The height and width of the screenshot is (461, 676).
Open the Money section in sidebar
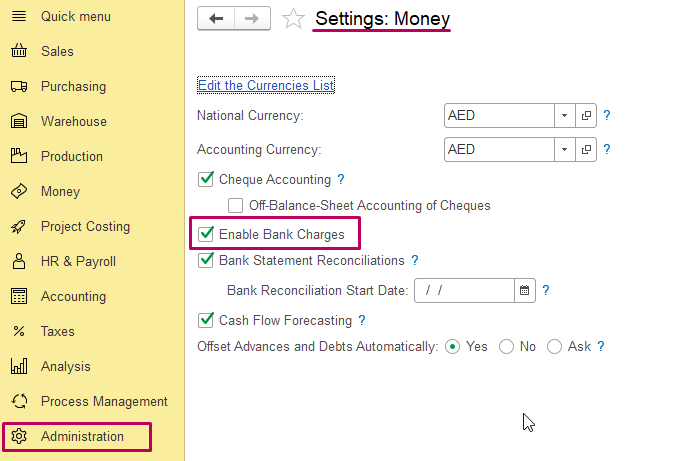[60, 192]
